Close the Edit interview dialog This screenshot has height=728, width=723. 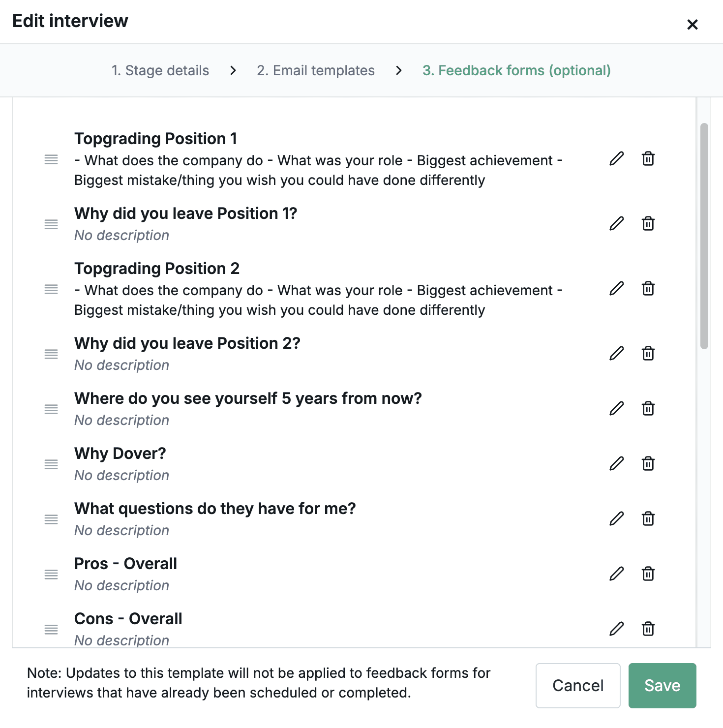coord(692,24)
